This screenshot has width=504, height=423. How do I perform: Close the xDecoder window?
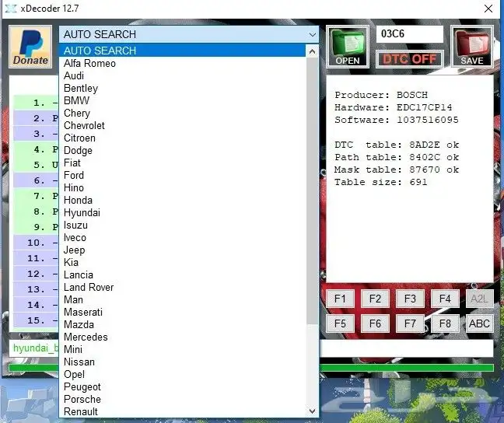click(x=488, y=9)
